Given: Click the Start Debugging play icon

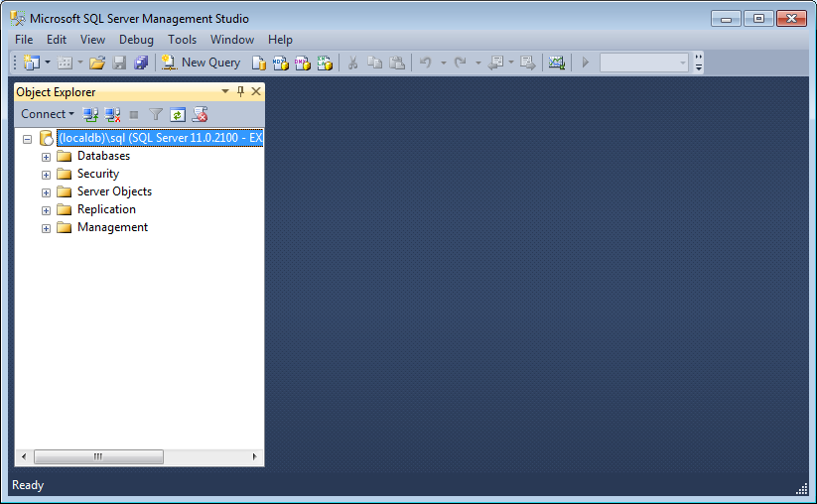Looking at the screenshot, I should (585, 63).
